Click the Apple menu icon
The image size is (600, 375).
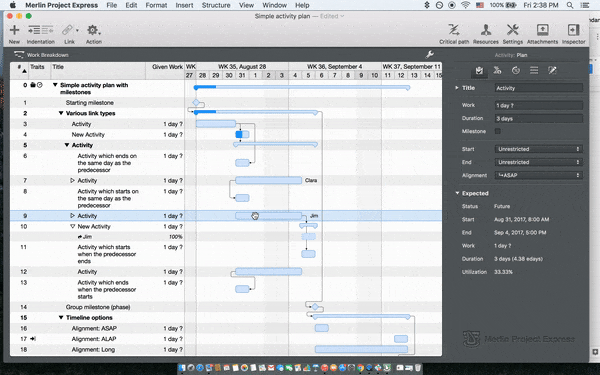coord(13,5)
